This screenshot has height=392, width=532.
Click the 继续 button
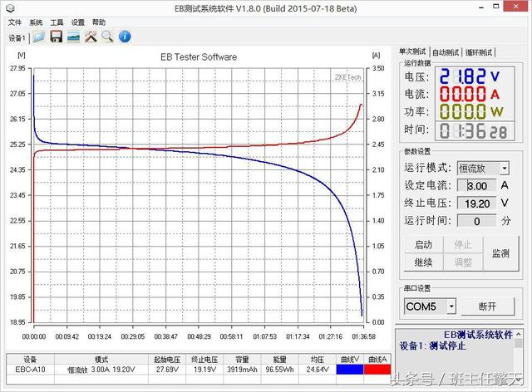coord(423,262)
